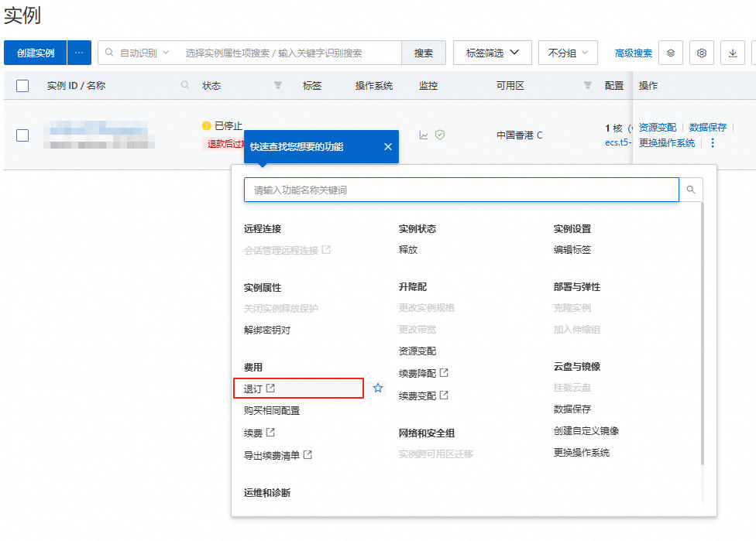Select 续费 menu item under 费用

[x=259, y=433]
